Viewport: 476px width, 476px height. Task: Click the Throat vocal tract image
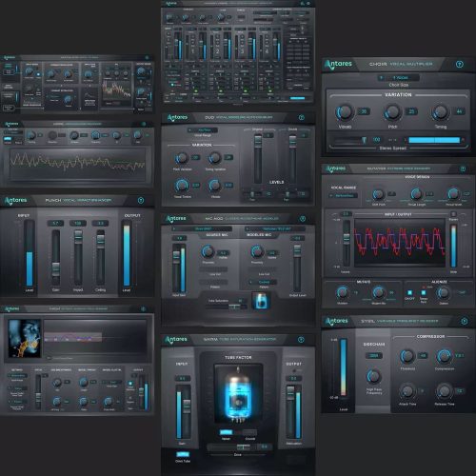(x=24, y=338)
